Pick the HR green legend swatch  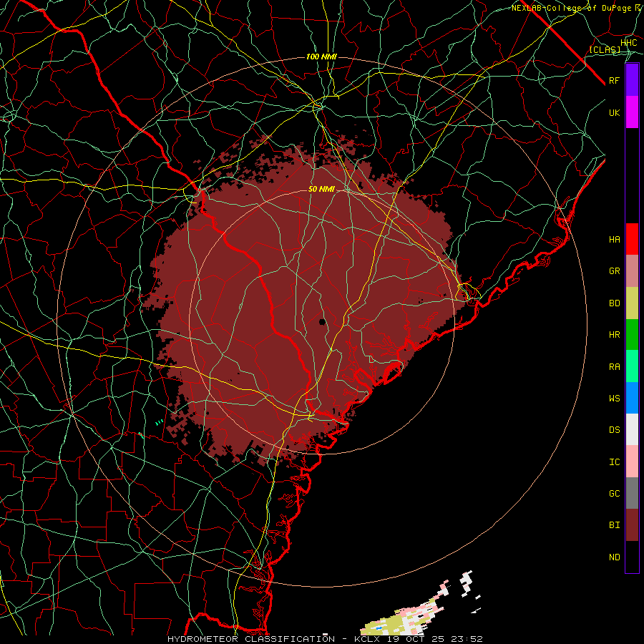[632, 335]
